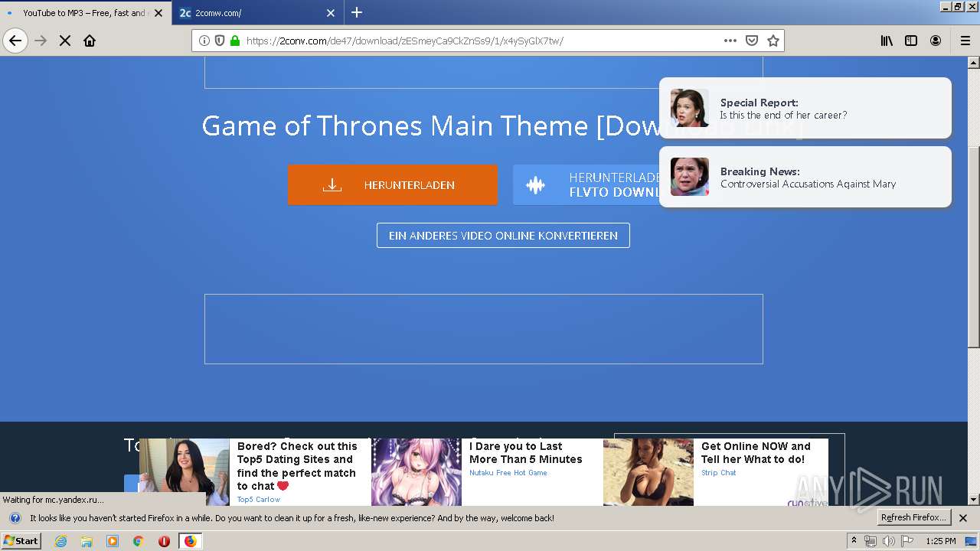Click the Nutaku Free Hot Game link
The image size is (980, 551).
click(508, 473)
